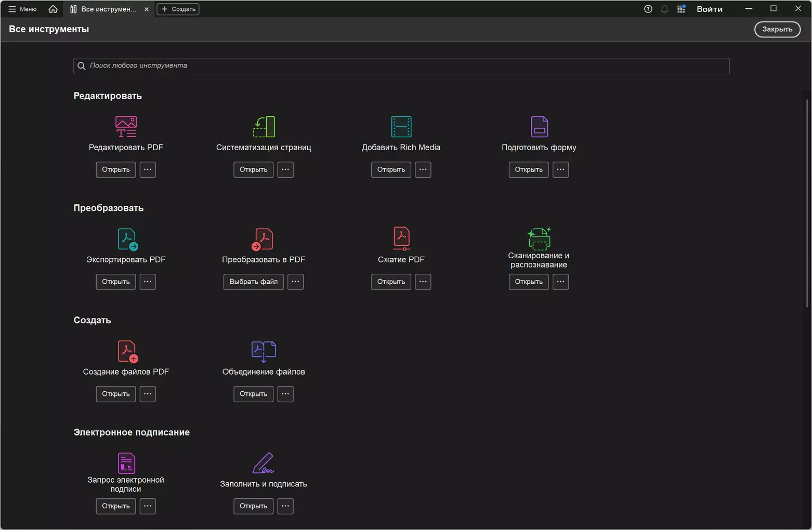Click the Подготовить форму label text
The image size is (812, 530).
pos(539,148)
